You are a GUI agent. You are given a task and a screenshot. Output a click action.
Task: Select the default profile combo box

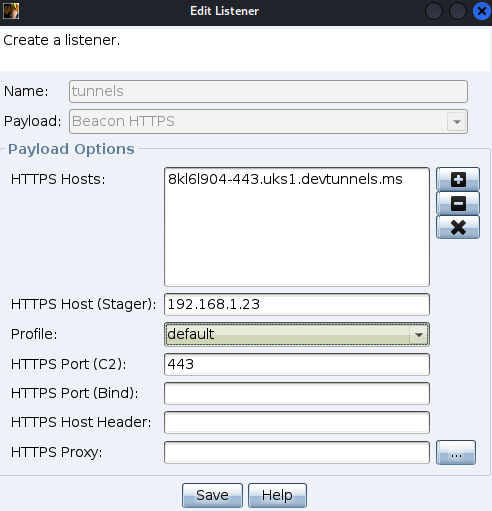pos(297,334)
